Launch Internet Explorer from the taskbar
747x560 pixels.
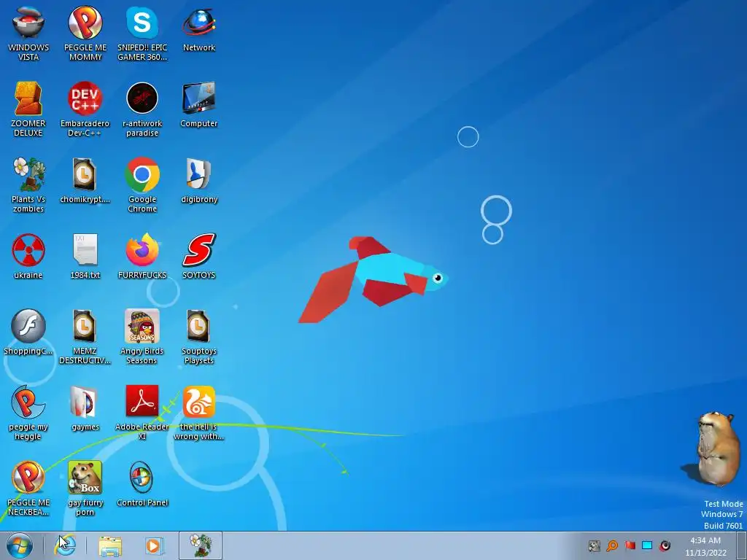(x=65, y=545)
